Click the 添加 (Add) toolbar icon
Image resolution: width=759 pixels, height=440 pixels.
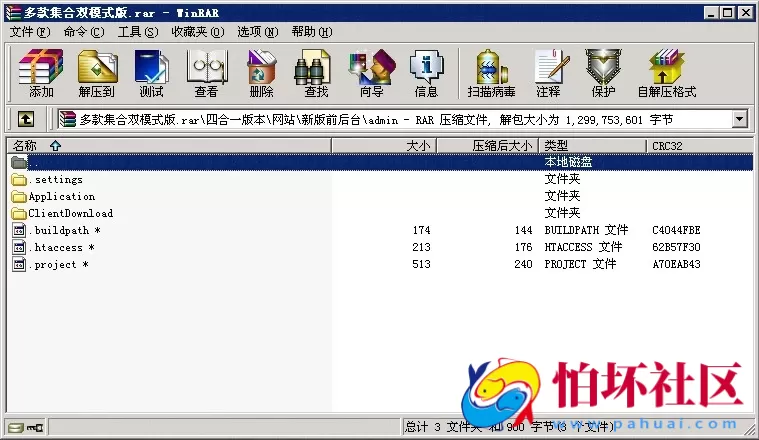41,67
